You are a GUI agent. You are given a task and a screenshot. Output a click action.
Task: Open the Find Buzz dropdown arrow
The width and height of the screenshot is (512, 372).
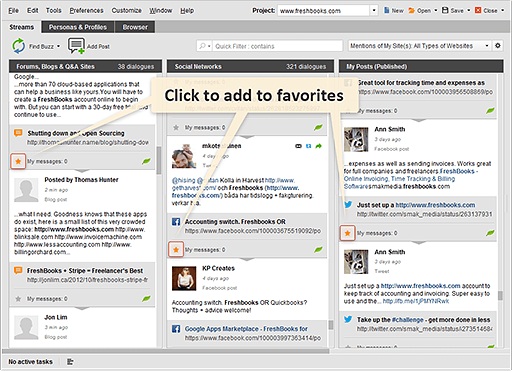(59, 46)
